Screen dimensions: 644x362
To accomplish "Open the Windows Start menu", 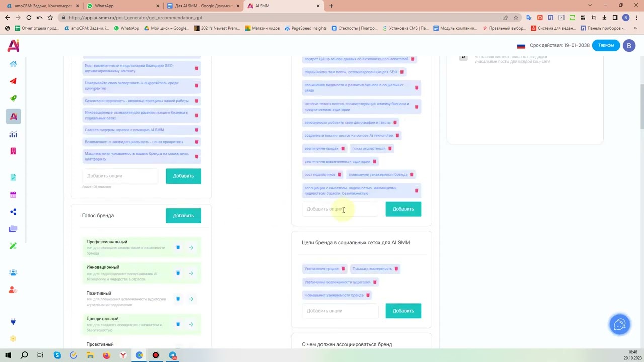I will 8,355.
